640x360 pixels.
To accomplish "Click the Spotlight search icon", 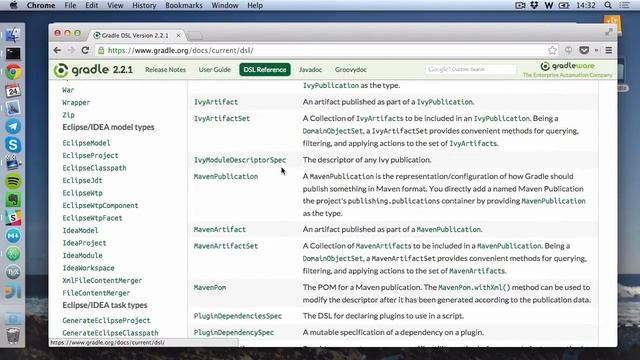I will point(608,5).
